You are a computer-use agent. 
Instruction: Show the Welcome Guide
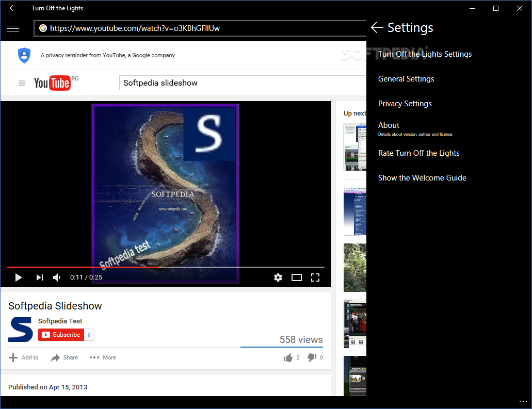[x=422, y=178]
